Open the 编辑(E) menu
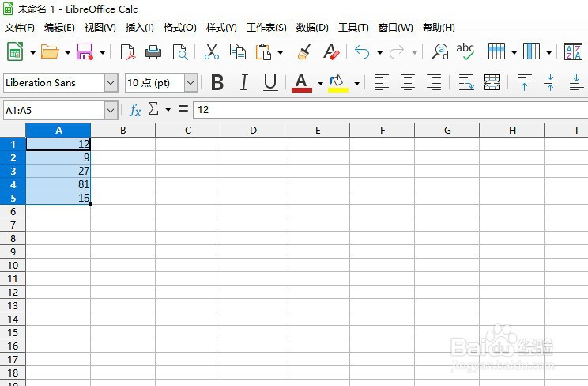The image size is (588, 386). [59, 28]
